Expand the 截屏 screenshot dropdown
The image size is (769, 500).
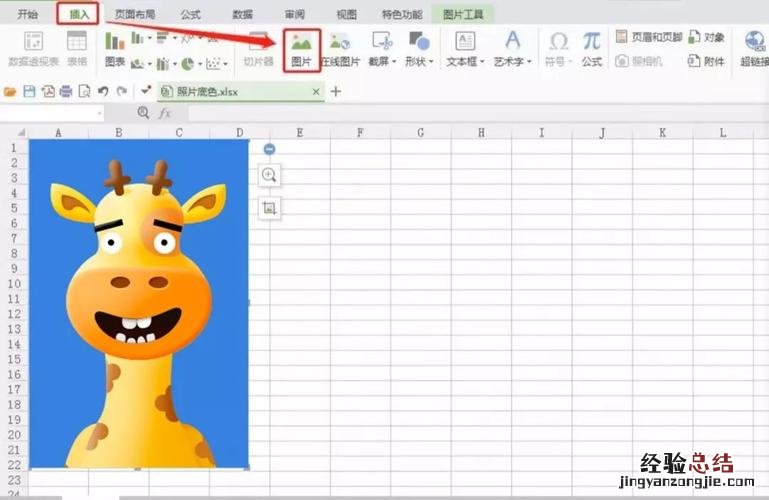(381, 61)
